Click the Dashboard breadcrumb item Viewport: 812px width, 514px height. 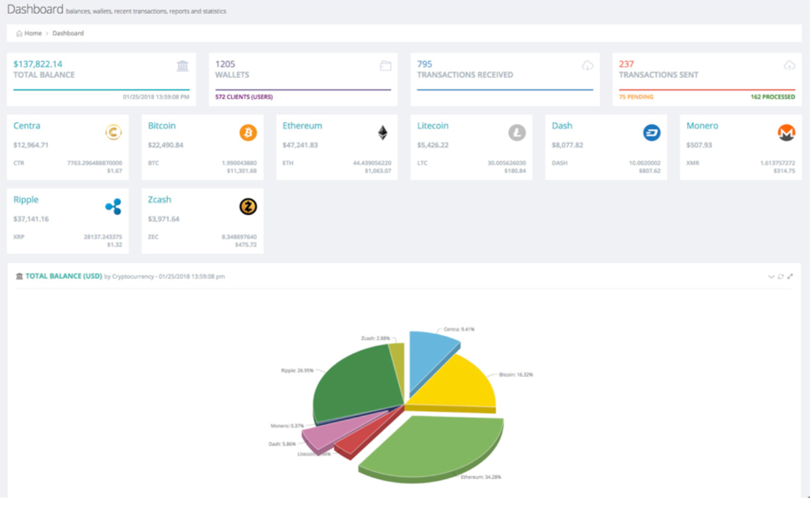[x=68, y=33]
